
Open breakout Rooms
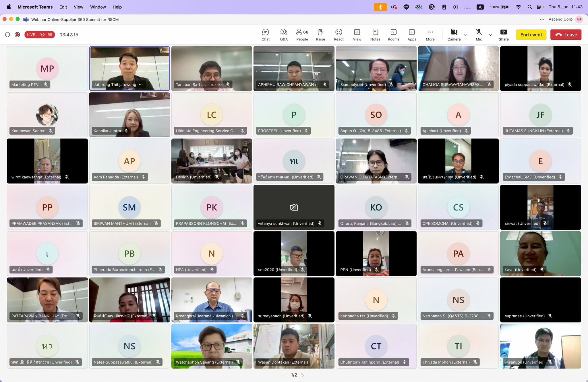click(394, 35)
